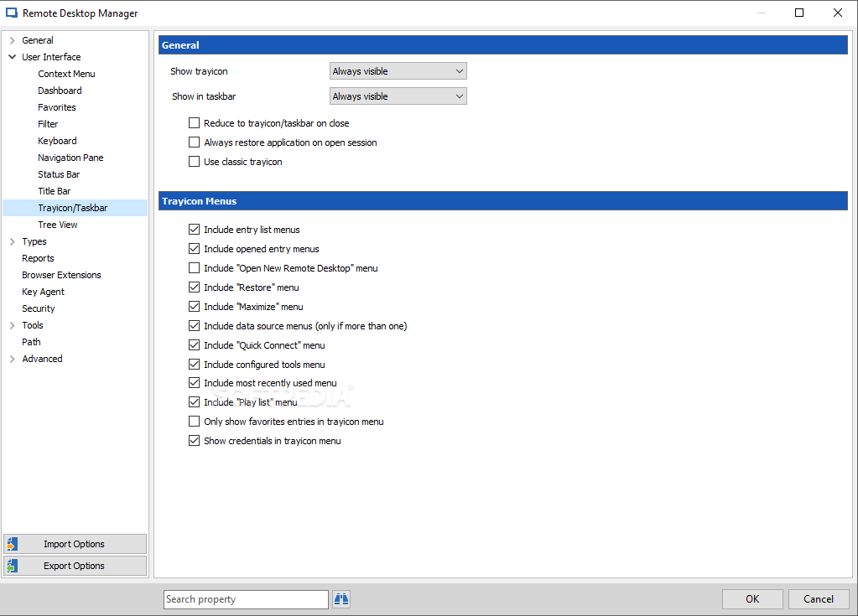The width and height of the screenshot is (858, 616).
Task: Toggle Include "Restore" menu checkbox
Action: (x=194, y=287)
